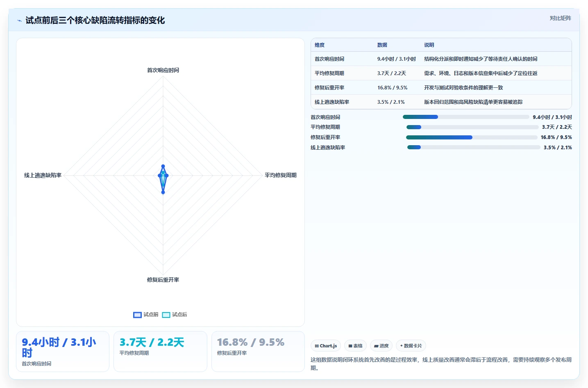Click the 结构化分派和即时通知 description cell
This screenshot has width=588, height=388.
pyautogui.click(x=481, y=59)
